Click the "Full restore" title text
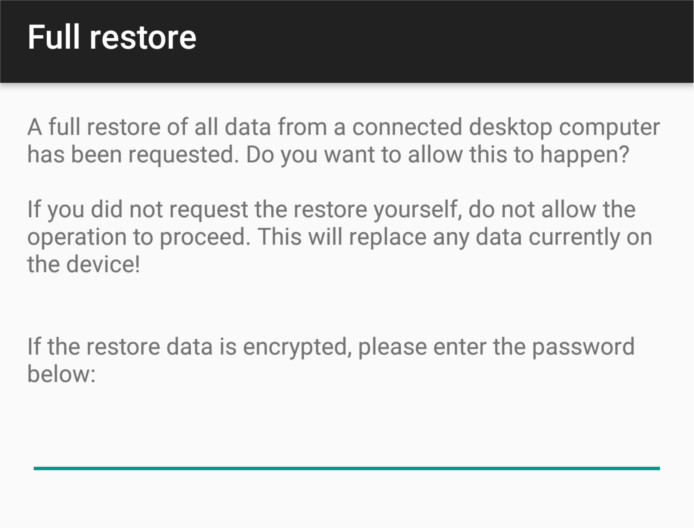The height and width of the screenshot is (528, 694). [111, 38]
